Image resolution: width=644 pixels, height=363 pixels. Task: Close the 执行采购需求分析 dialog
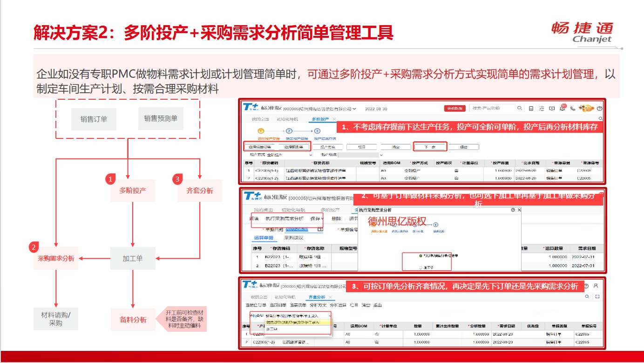pos(520,210)
